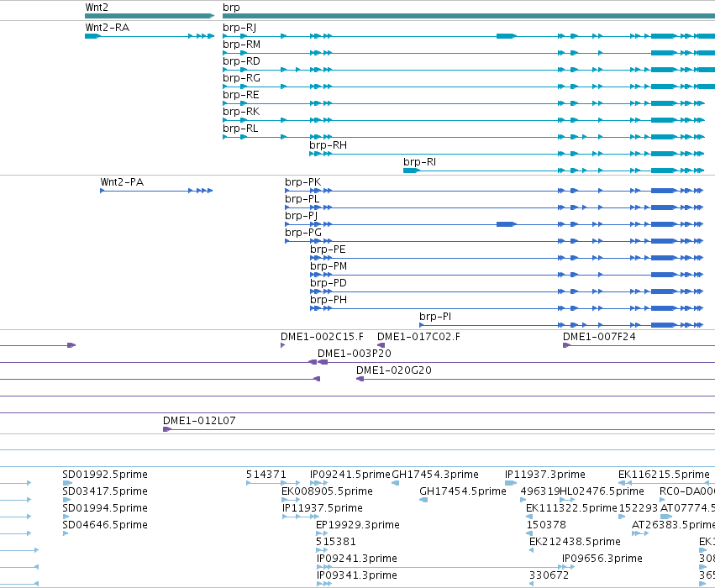715x588 pixels.
Task: Select the brp-RG transcript label
Action: 241,78
